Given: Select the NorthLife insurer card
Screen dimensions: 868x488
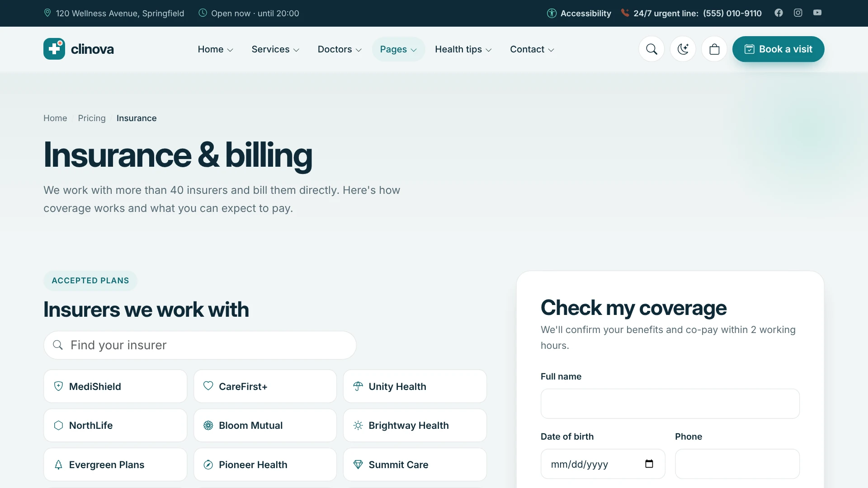Looking at the screenshot, I should click(x=115, y=425).
